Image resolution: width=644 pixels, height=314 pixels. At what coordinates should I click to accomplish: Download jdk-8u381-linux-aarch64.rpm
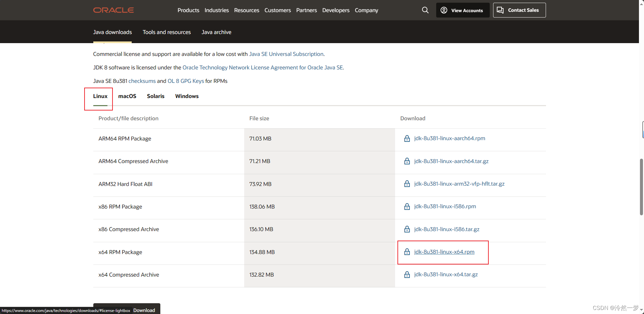coord(450,138)
